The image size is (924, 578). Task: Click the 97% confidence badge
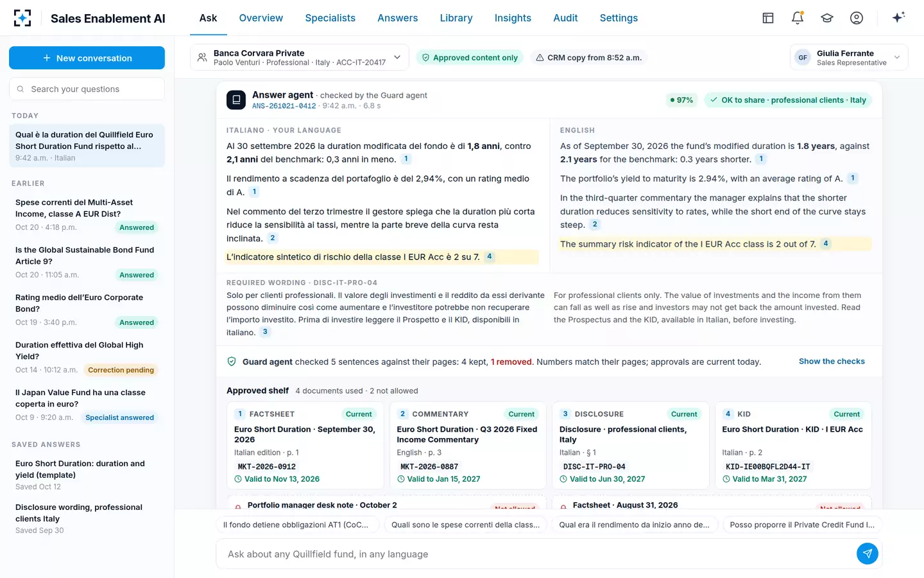coord(681,100)
